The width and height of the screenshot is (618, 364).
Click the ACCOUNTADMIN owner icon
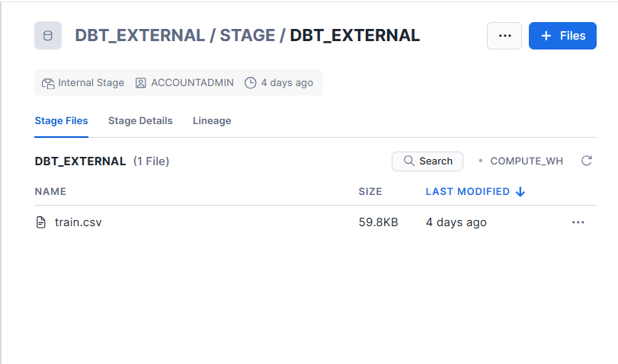[x=141, y=83]
